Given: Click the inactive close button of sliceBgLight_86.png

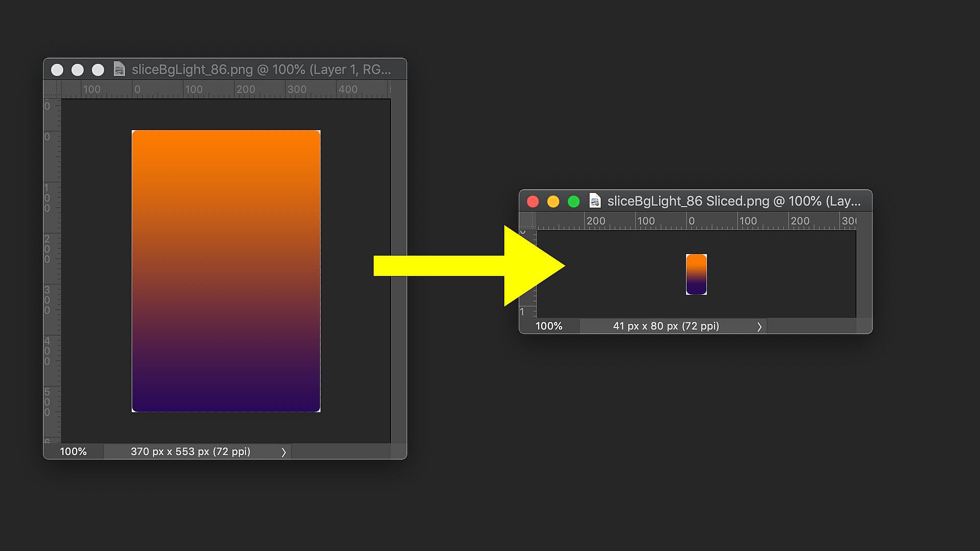Looking at the screenshot, I should pyautogui.click(x=57, y=70).
